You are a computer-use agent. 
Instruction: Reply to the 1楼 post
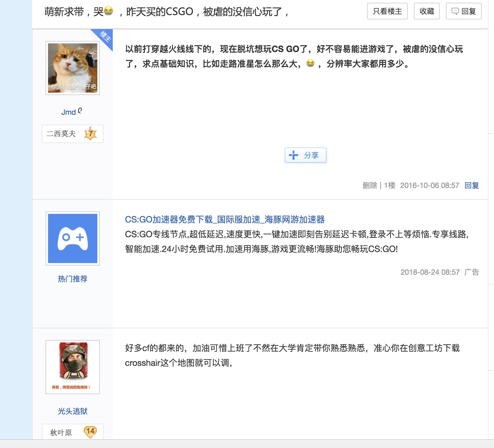point(472,185)
